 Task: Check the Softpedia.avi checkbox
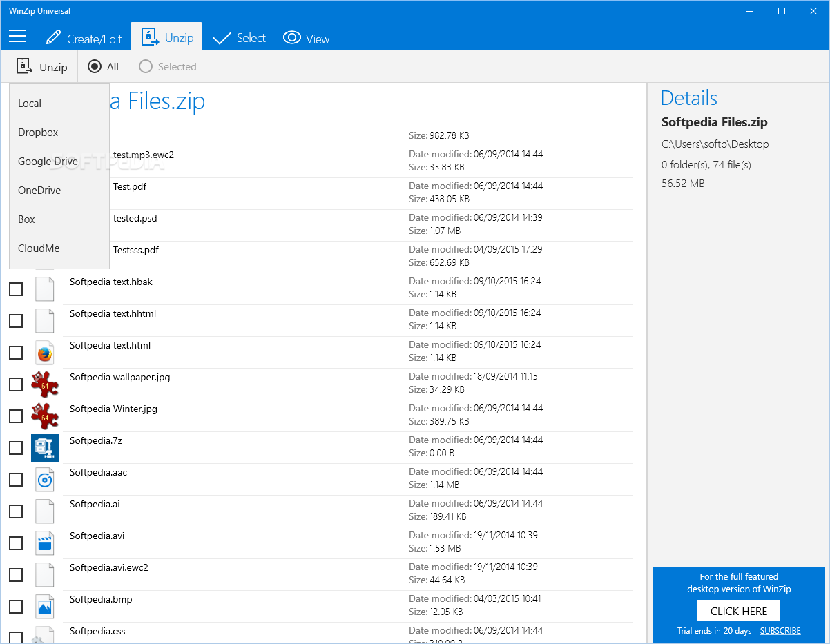pos(16,543)
